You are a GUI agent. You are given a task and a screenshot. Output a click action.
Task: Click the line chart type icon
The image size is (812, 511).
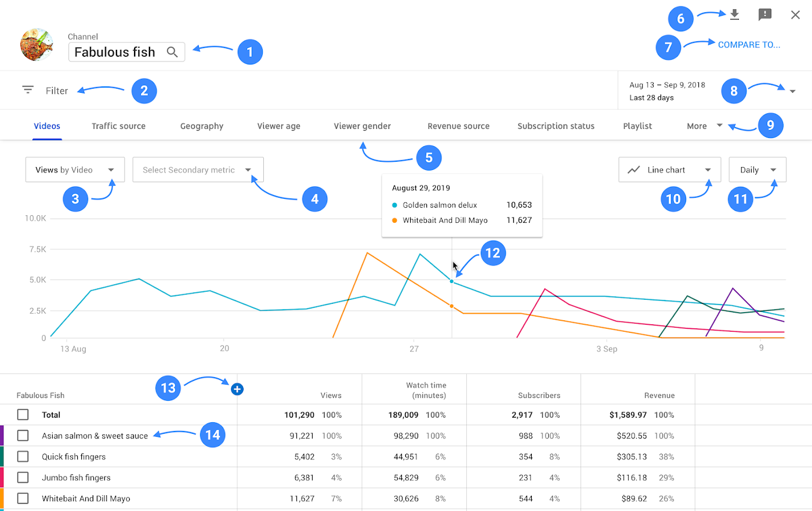(634, 170)
